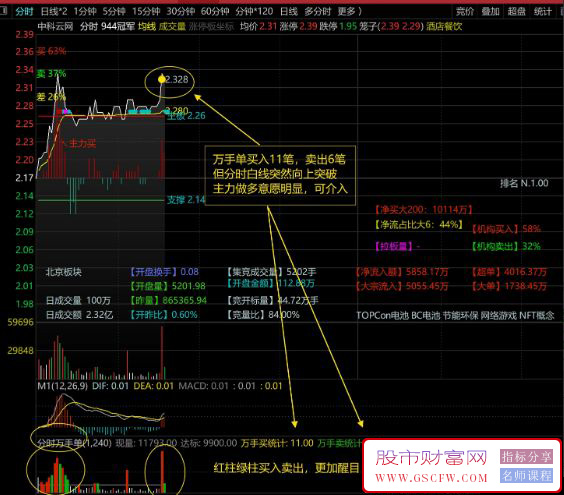564x495 pixels.
Task: Click the 【开昨比】0.60% value
Action: pyautogui.click(x=164, y=315)
